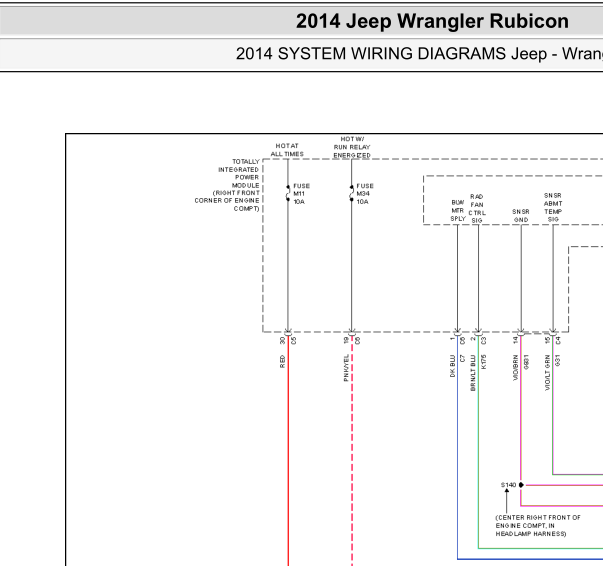Click the fuse M34 symbol

click(x=351, y=193)
